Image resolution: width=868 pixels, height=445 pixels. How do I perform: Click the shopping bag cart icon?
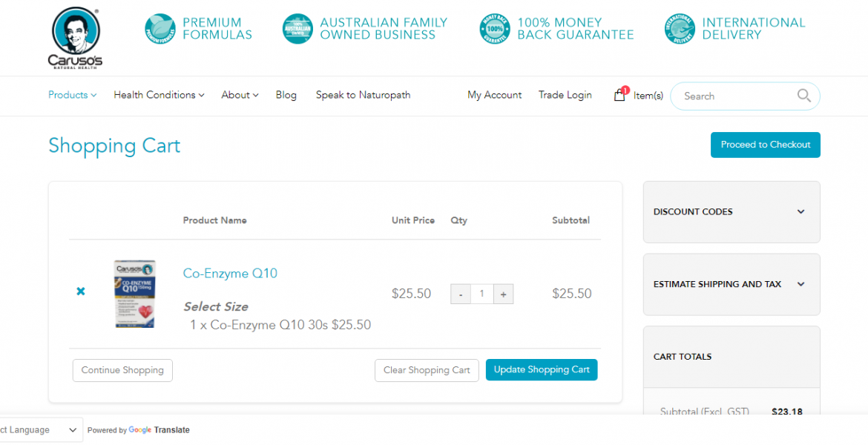(619, 95)
